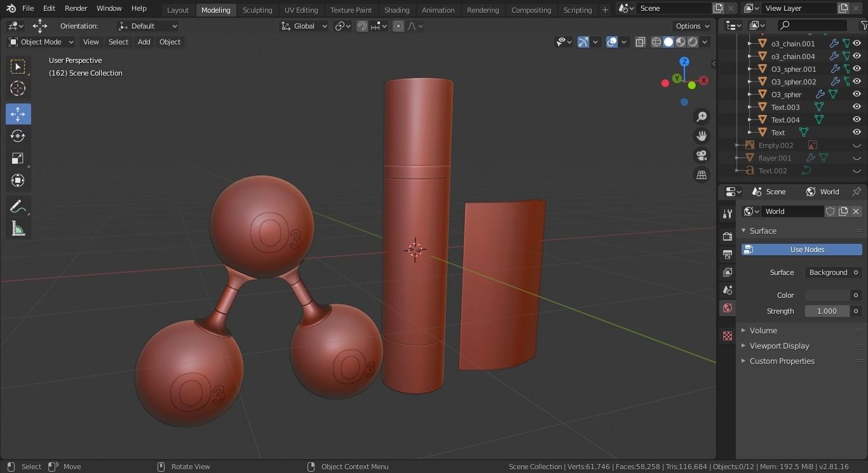Image resolution: width=868 pixels, height=473 pixels.
Task: Select the Annotate tool
Action: click(18, 207)
